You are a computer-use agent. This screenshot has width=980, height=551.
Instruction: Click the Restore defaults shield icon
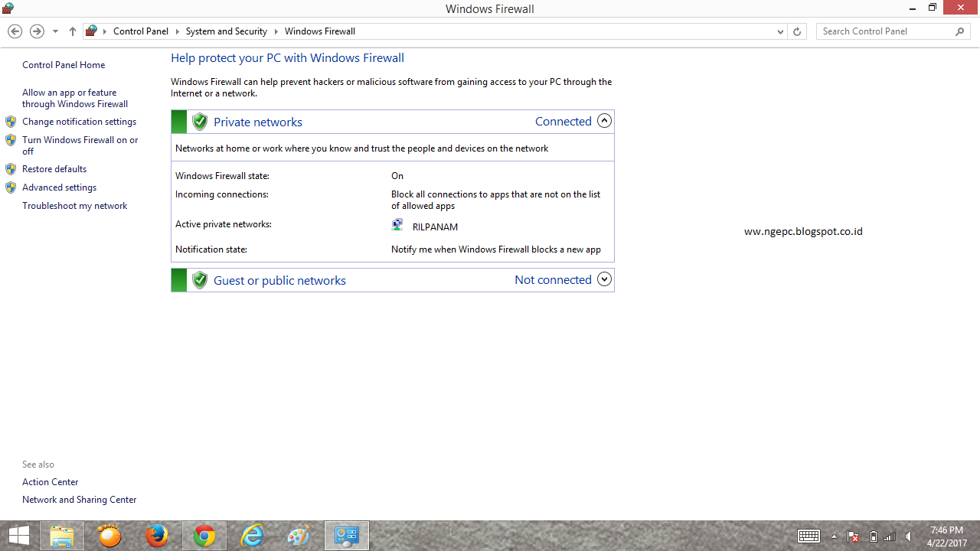click(11, 168)
